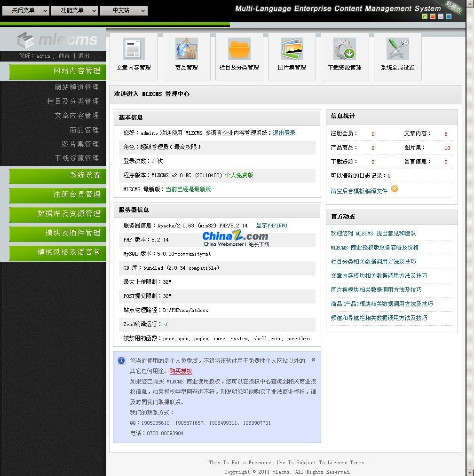Open the 下载资源管理 gear download icon
Image resolution: width=474 pixels, height=476 pixels.
coord(345,49)
